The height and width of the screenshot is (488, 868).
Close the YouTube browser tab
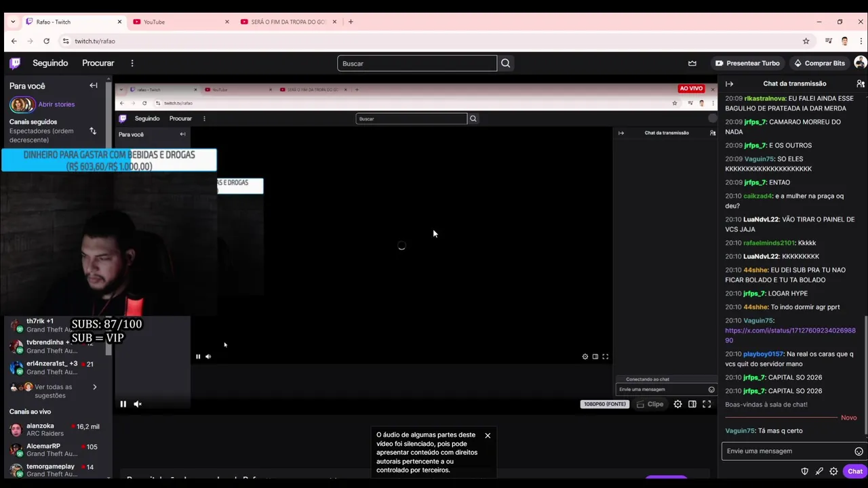pos(227,22)
